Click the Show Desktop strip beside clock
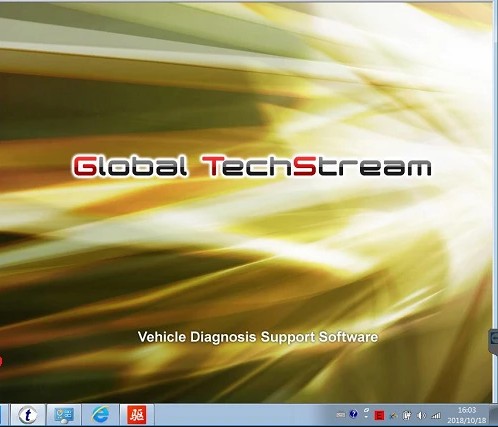 494,415
